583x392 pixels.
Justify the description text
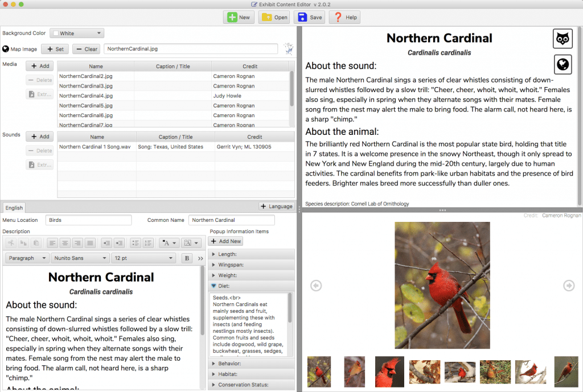tap(90, 243)
